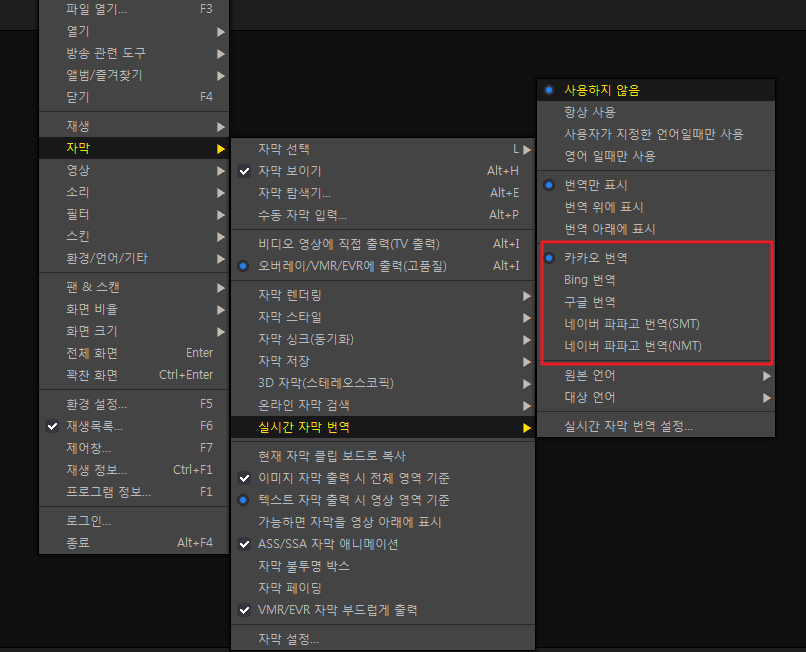Open the 자막 선택 submenu
This screenshot has height=652, width=806.
(383, 149)
